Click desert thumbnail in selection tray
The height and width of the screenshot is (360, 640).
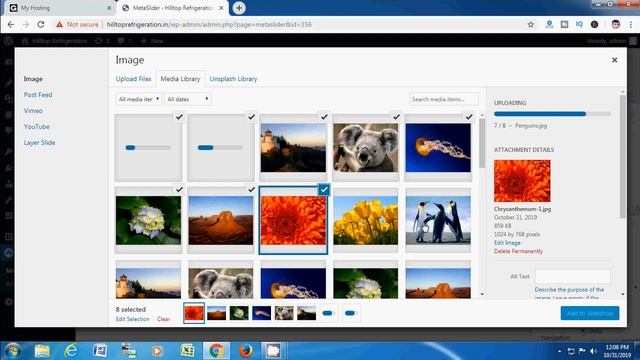click(216, 313)
